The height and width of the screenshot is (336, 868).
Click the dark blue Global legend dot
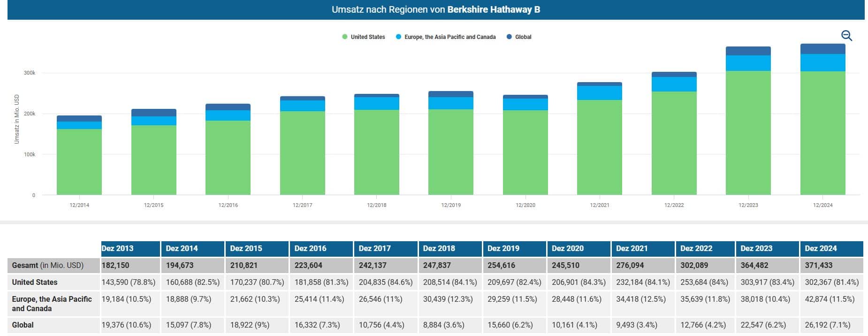click(509, 37)
